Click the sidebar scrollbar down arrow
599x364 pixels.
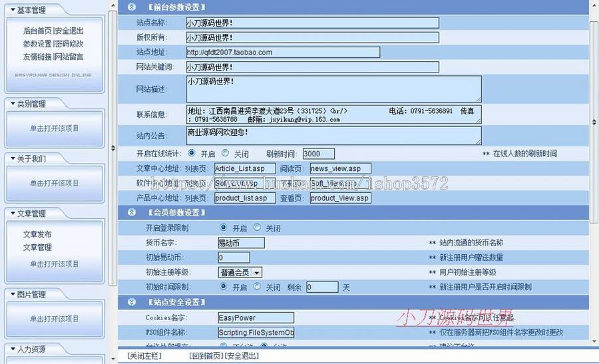tap(113, 359)
